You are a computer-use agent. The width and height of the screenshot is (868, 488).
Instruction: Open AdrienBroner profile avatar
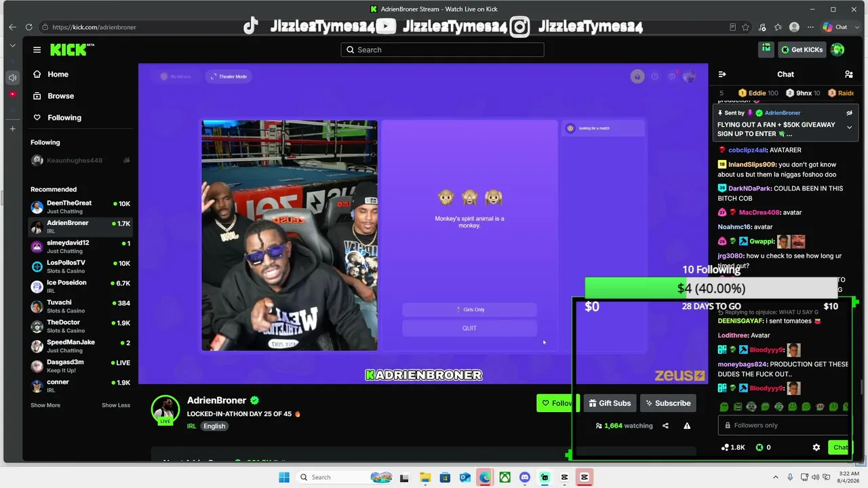[165, 410]
